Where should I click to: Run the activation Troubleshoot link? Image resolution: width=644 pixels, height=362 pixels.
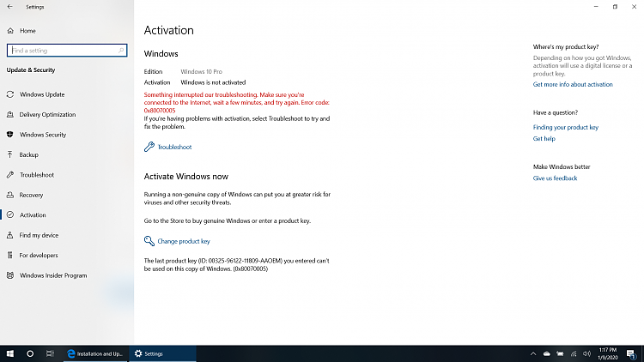[174, 147]
